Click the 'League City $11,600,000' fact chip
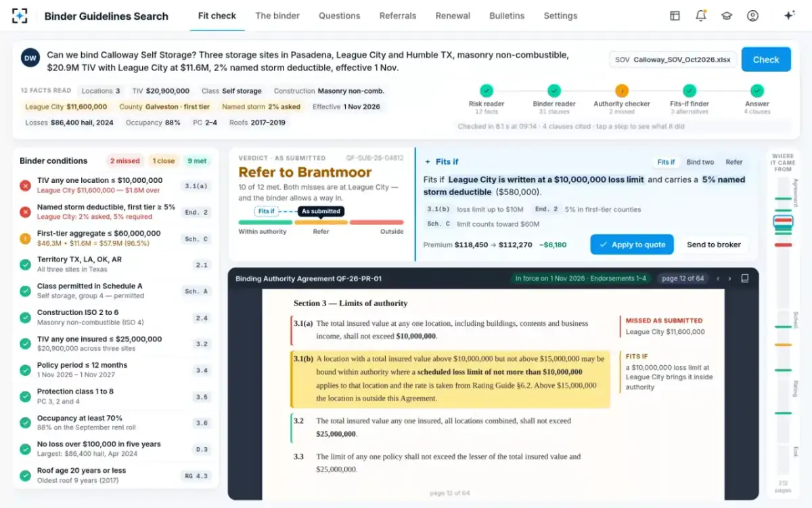Screen dimensions: 812x508 (x=66, y=106)
